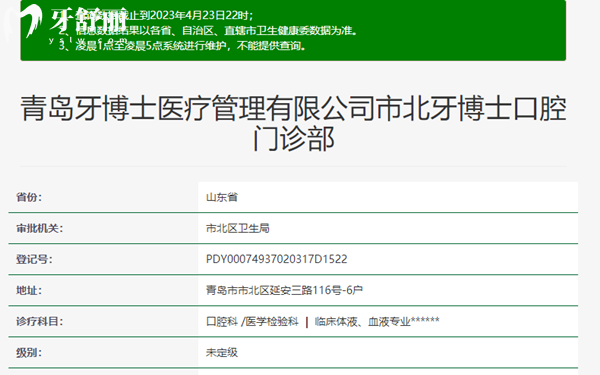Image resolution: width=600 pixels, height=375 pixels.
Task: Click the notice line about 卫生健康委数据为准
Action: (x=209, y=31)
